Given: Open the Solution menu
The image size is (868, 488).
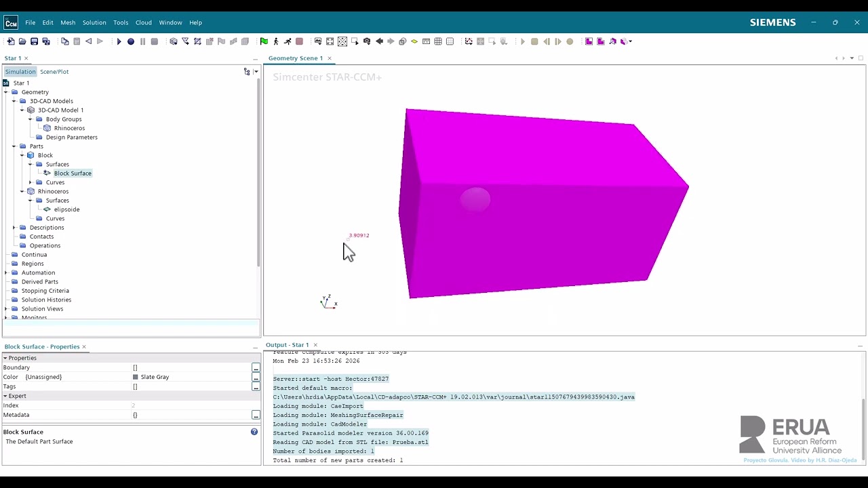Looking at the screenshot, I should point(94,22).
